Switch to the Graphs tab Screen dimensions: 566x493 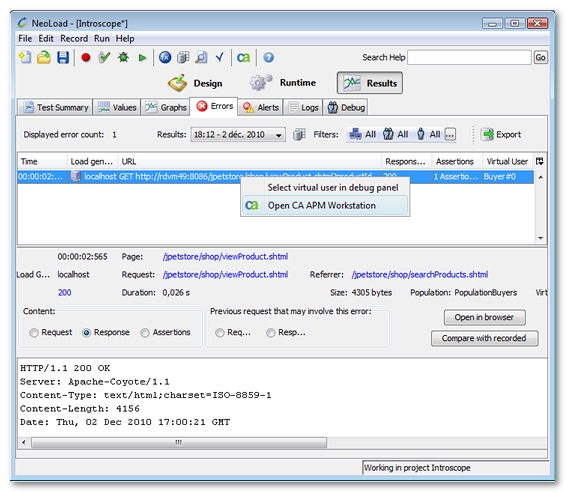pos(165,107)
